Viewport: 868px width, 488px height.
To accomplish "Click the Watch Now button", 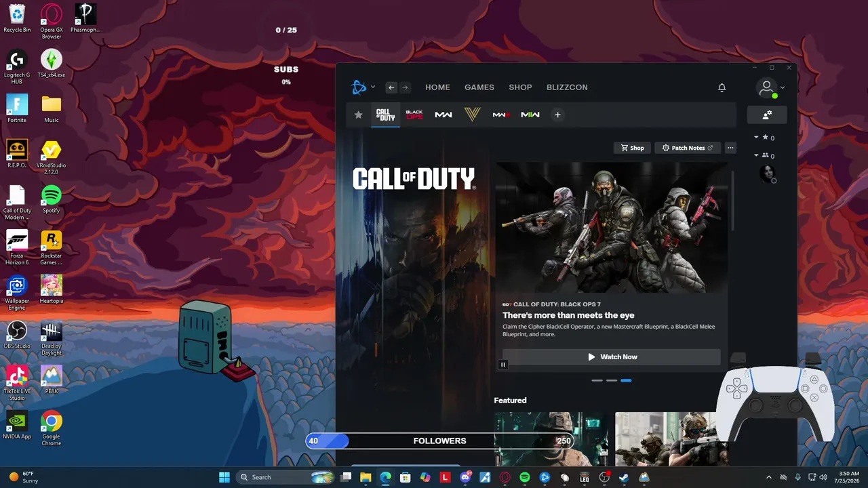I will (612, 357).
